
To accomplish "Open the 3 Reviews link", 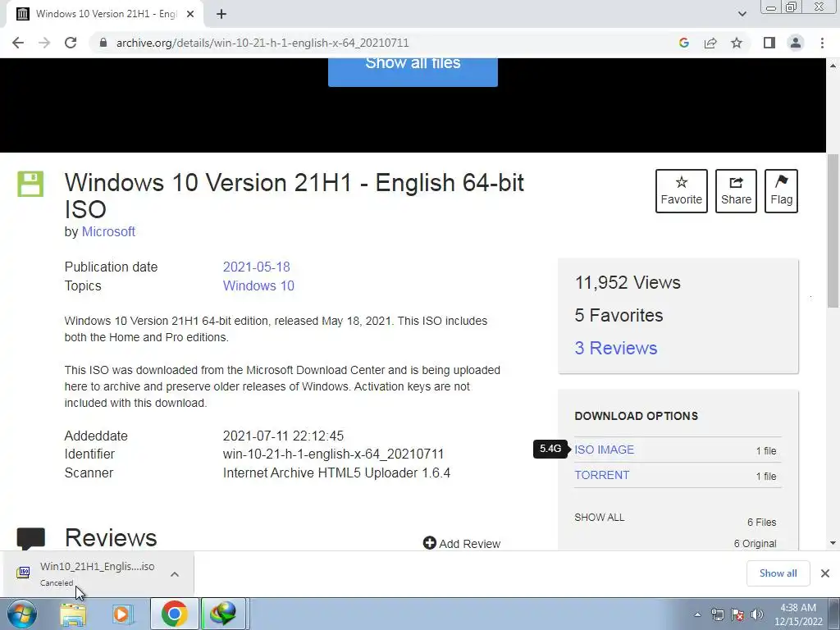I will 615,348.
